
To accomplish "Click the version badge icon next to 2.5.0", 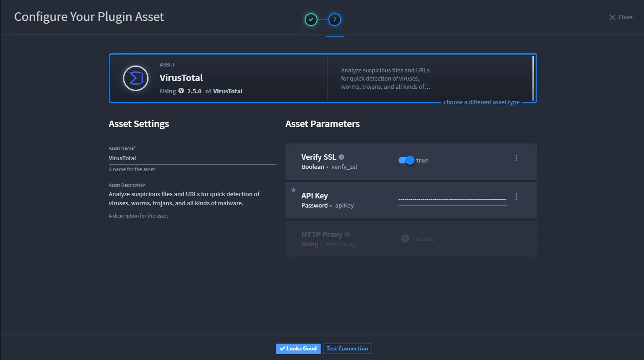I will [x=181, y=91].
